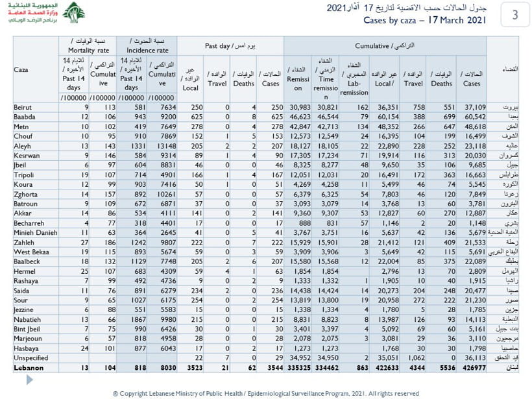Click the 'Cumulative' column group header
Image resolution: width=532 pixels, height=399 pixels.
(x=385, y=46)
